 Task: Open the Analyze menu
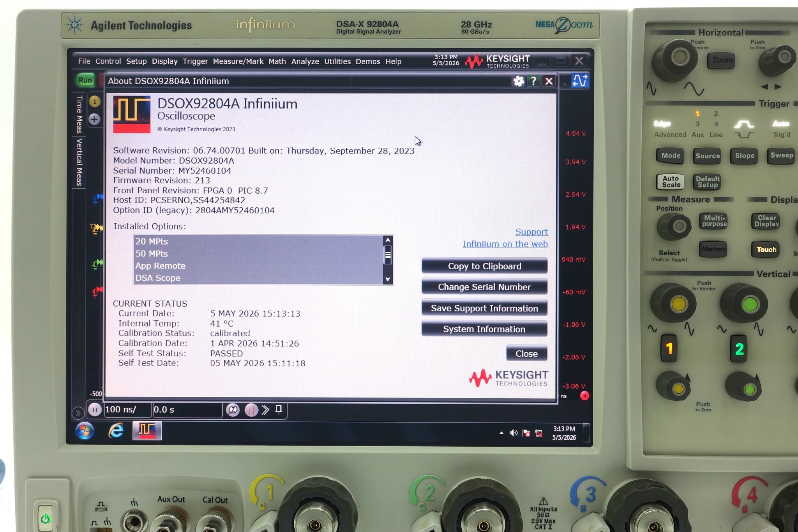(x=305, y=61)
